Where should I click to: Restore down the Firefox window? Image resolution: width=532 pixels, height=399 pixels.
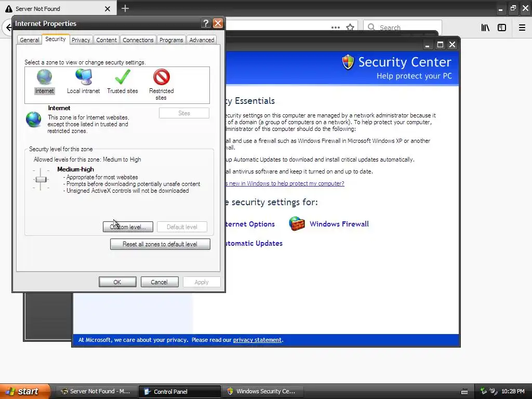(x=513, y=8)
